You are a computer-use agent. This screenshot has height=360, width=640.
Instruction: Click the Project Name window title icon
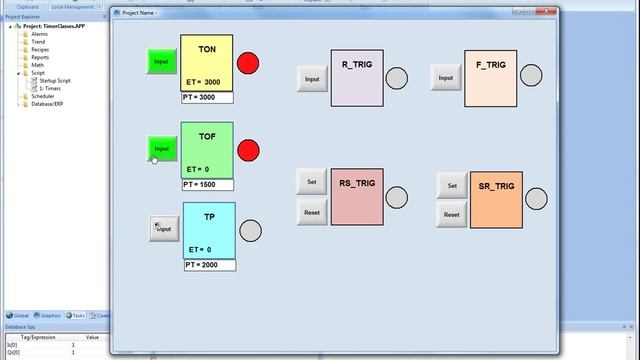coord(117,13)
